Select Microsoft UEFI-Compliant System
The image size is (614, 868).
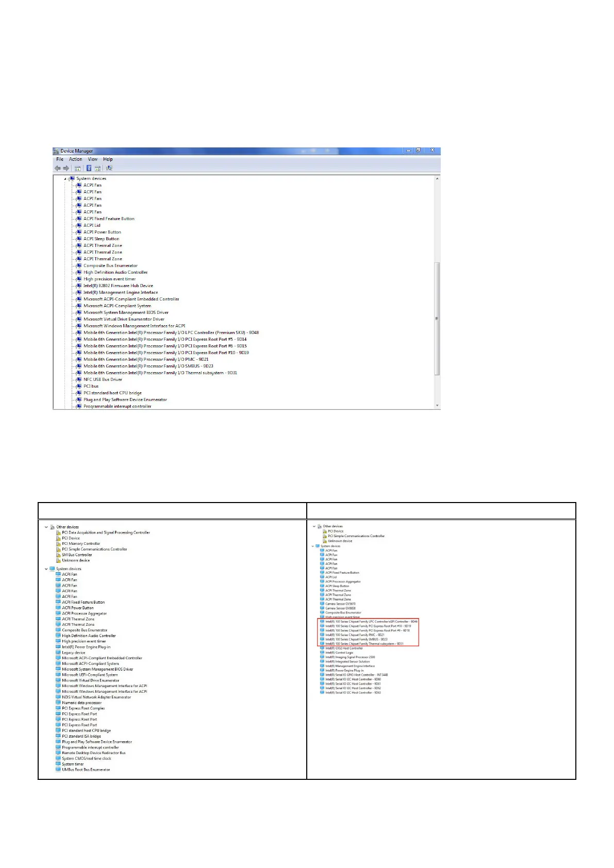90,675
